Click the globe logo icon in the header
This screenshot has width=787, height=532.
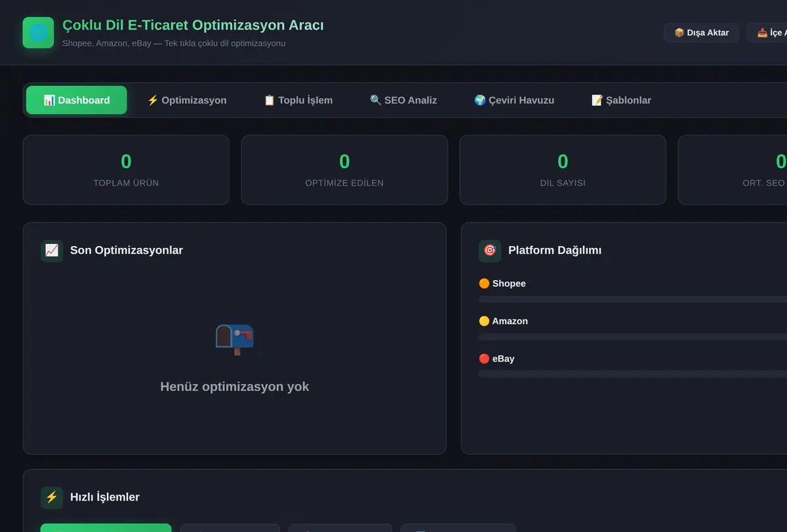click(38, 33)
